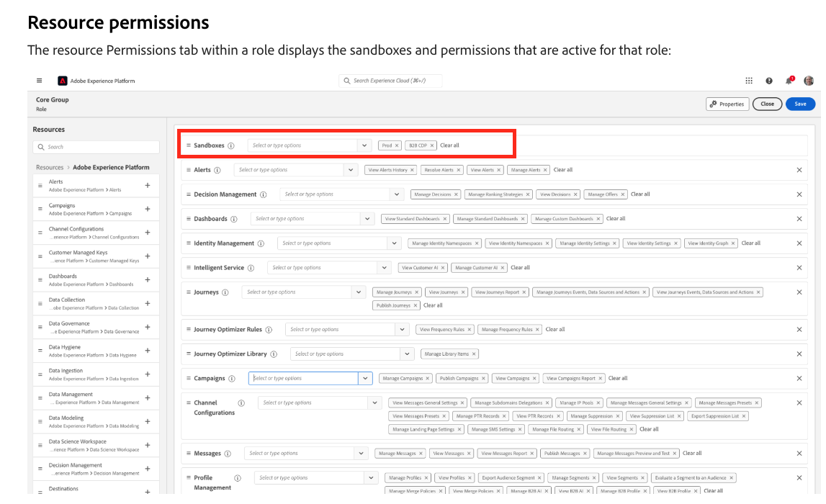Open the user profile avatar menu

point(808,81)
